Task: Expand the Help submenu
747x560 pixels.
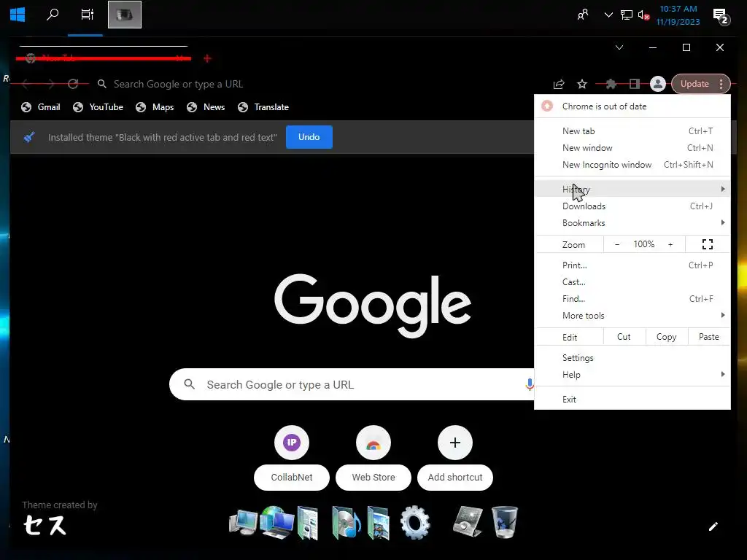Action: click(632, 375)
